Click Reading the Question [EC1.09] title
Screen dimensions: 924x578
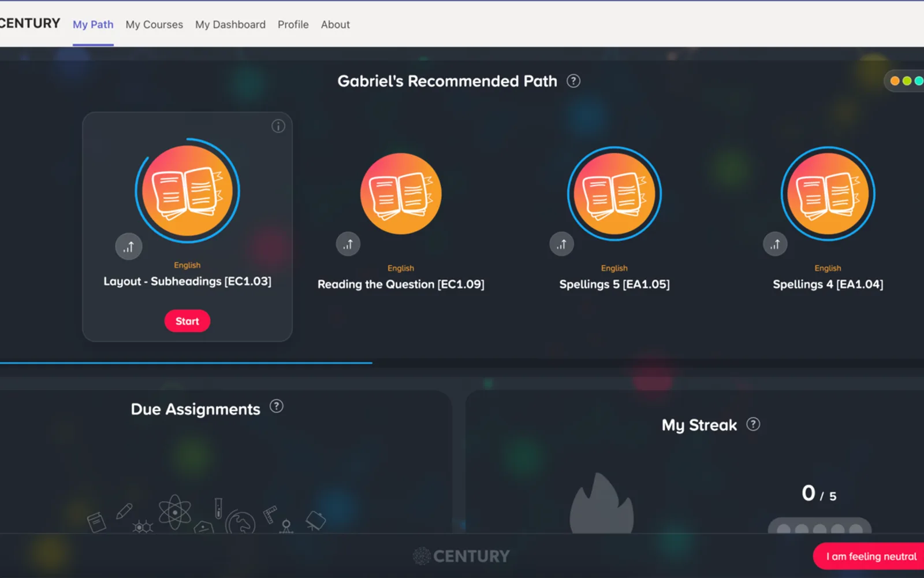click(x=401, y=284)
